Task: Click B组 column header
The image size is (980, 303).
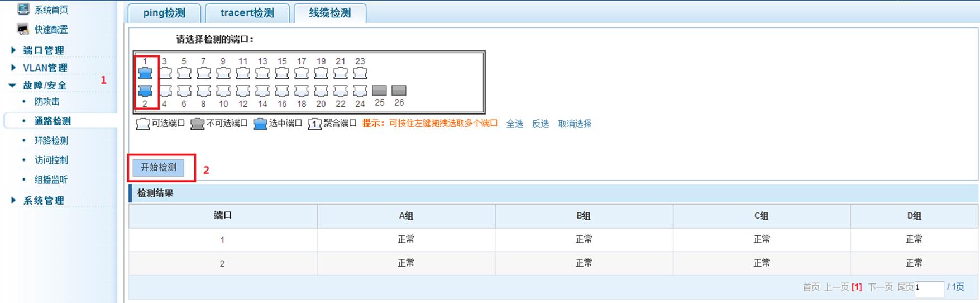Action: pos(584,216)
